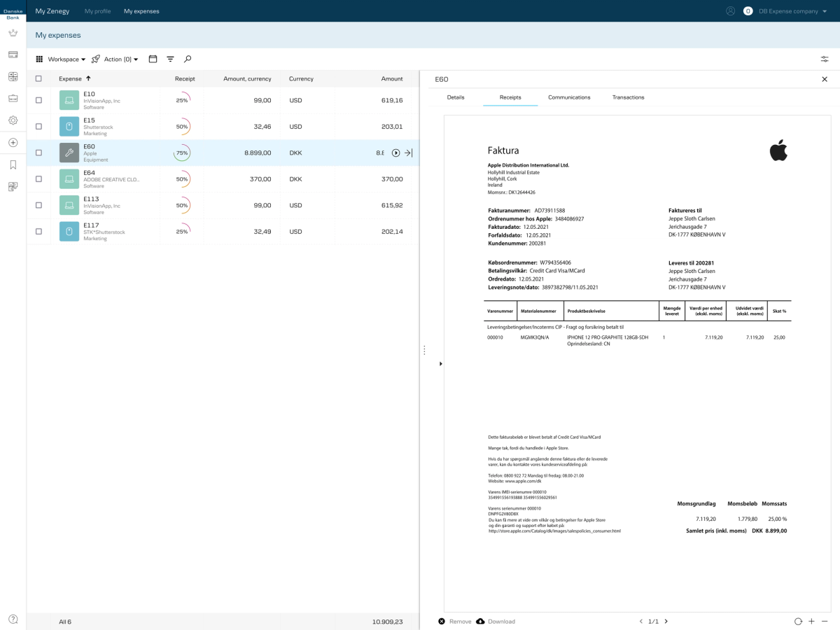Viewport: 840px width, 630px height.
Task: Click the 75% receipt progress for E60
Action: pyautogui.click(x=182, y=153)
